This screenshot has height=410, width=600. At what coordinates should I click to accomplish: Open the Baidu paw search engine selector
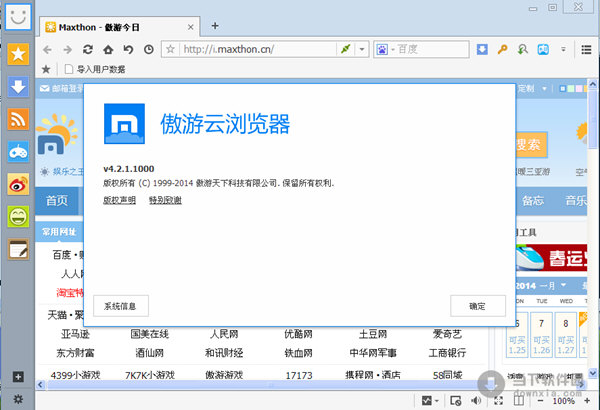[384, 49]
